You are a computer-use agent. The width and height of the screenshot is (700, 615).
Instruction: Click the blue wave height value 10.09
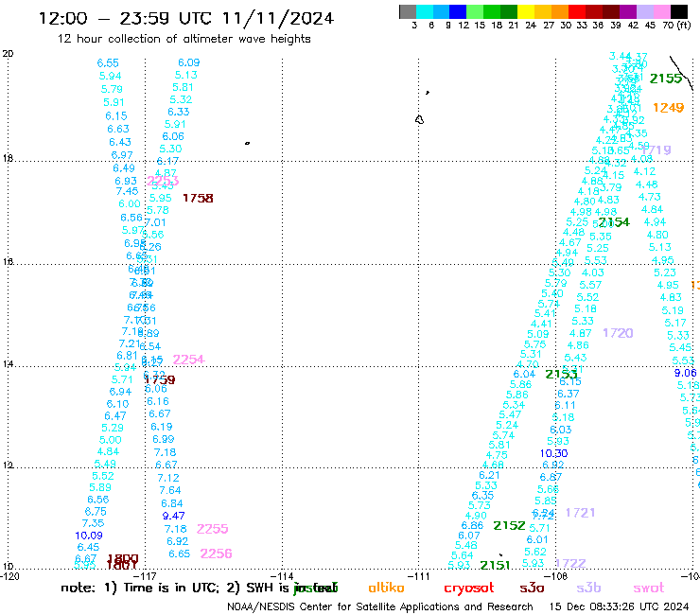tap(89, 536)
